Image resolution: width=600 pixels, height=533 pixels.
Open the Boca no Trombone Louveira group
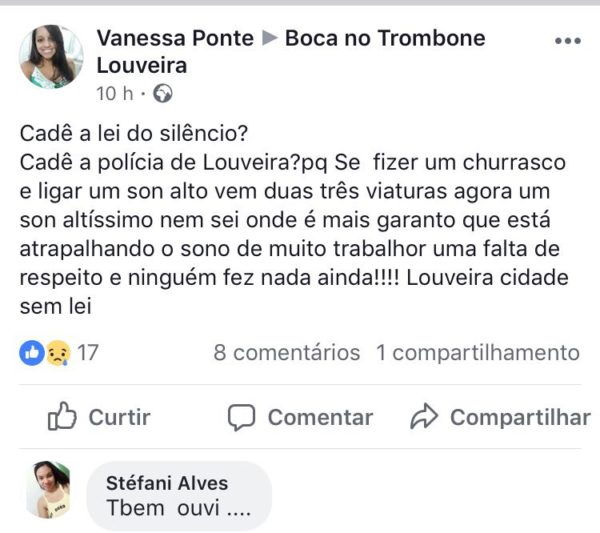pos(385,39)
